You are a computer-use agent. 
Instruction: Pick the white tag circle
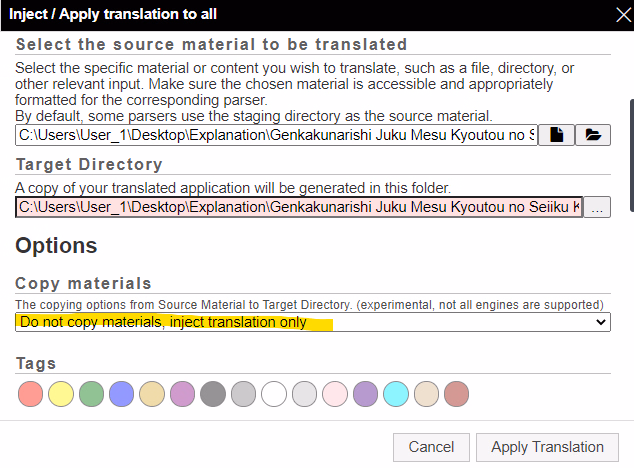pyautogui.click(x=273, y=394)
